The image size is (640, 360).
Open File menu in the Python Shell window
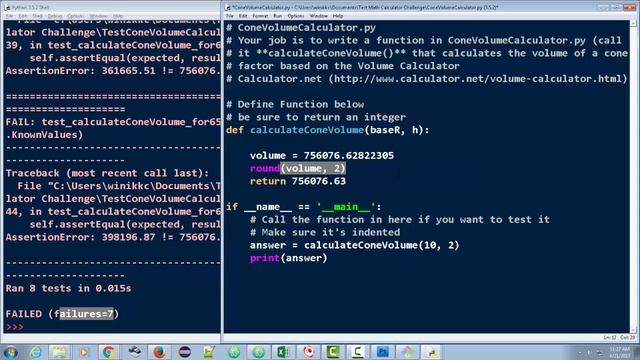9,16
